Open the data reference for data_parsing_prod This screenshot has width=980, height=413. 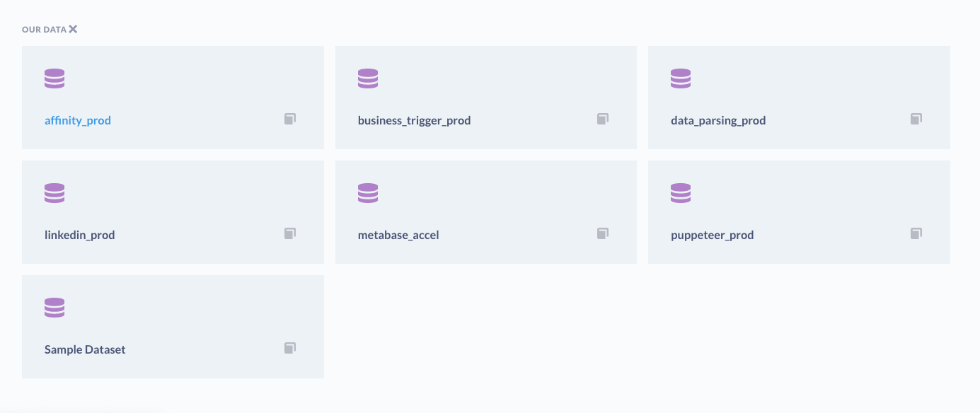click(x=916, y=119)
